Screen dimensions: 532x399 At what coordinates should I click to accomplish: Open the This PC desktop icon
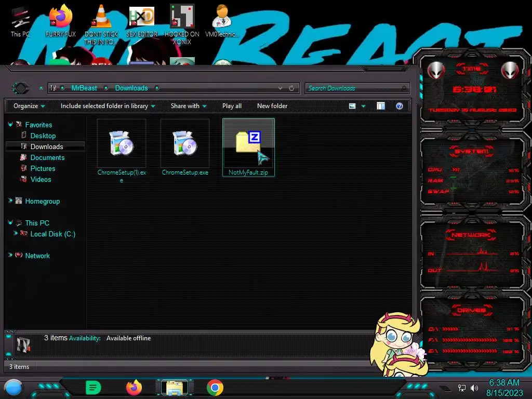coord(20,22)
